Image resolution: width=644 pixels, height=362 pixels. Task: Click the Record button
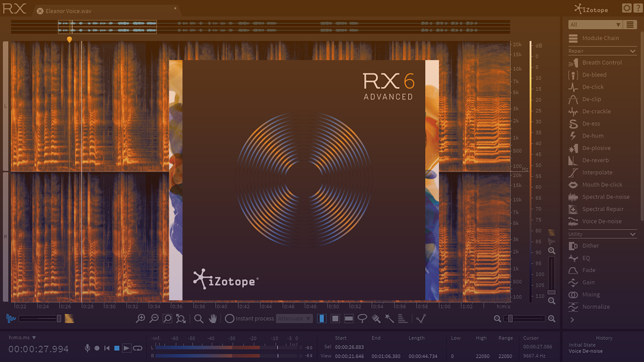(97, 348)
